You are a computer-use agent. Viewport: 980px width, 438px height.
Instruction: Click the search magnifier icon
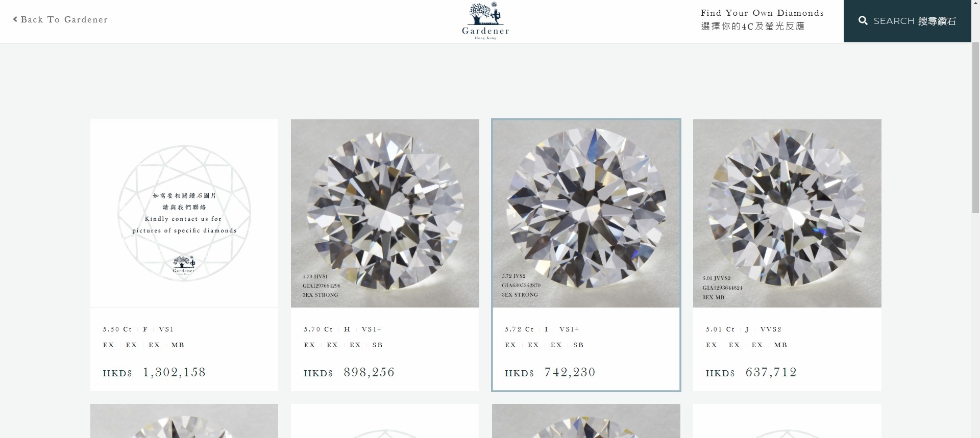coord(863,21)
